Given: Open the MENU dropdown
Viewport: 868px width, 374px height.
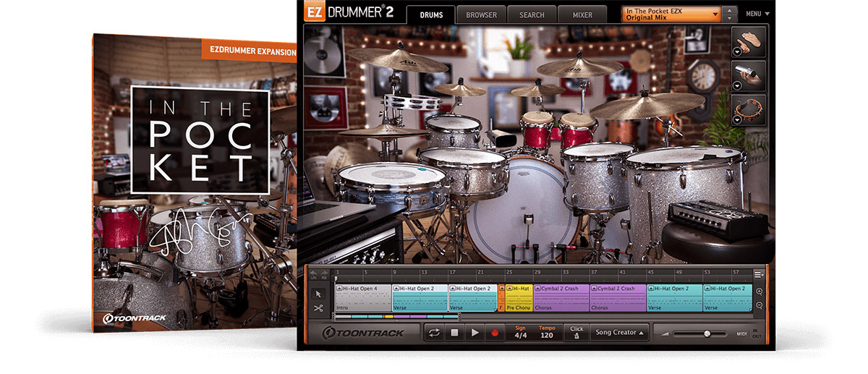Looking at the screenshot, I should click(757, 14).
